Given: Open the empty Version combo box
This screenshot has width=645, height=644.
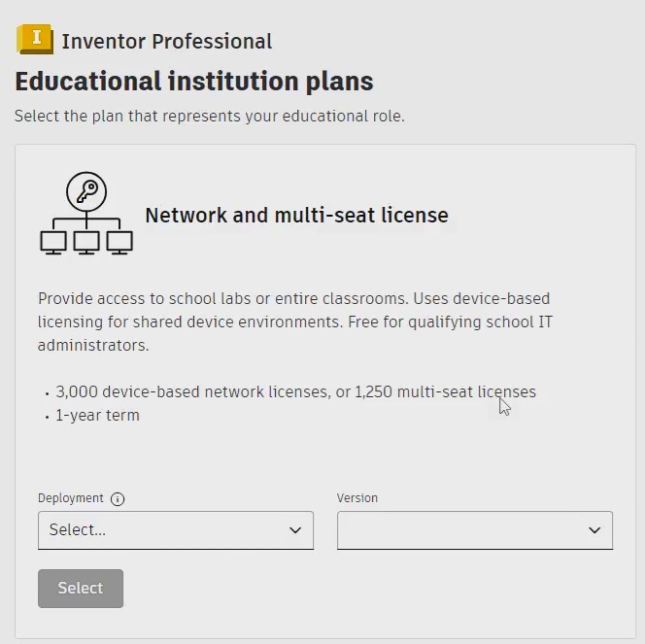Looking at the screenshot, I should 475,530.
